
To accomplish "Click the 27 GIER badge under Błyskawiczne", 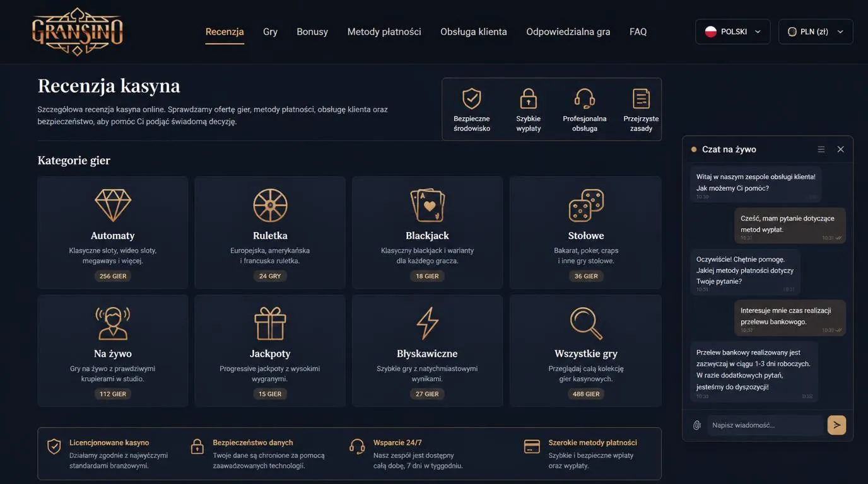I will (428, 394).
